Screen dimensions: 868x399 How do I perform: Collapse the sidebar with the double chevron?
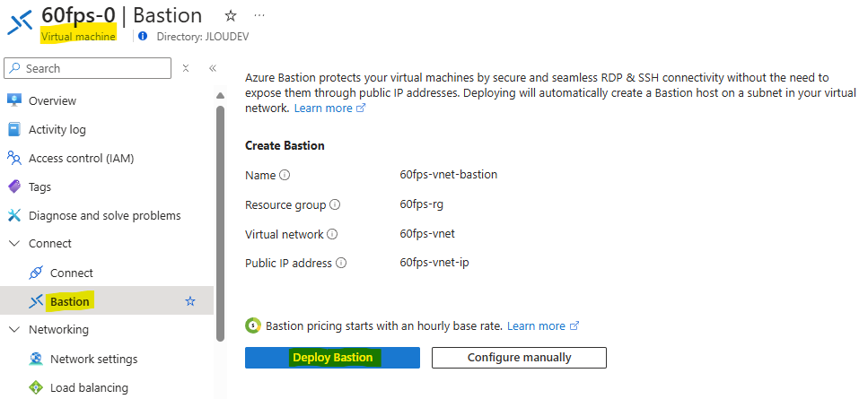coord(213,68)
